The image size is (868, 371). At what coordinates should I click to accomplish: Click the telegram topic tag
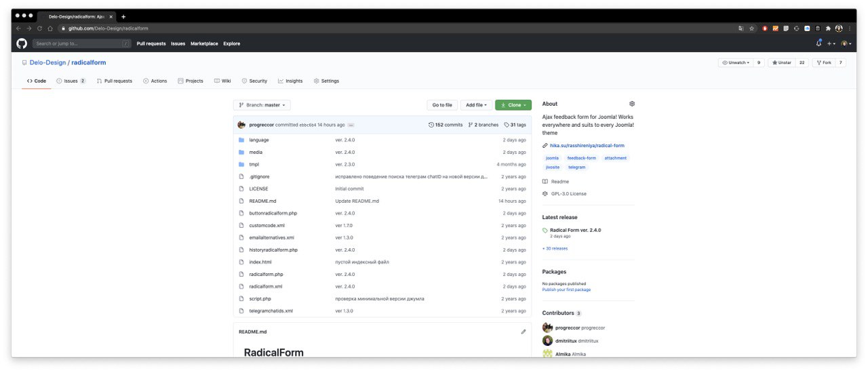point(576,167)
